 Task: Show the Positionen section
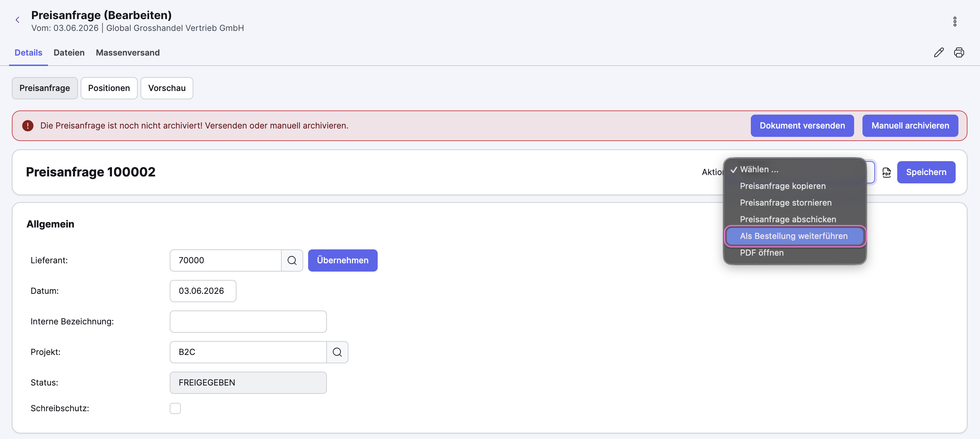click(x=109, y=88)
